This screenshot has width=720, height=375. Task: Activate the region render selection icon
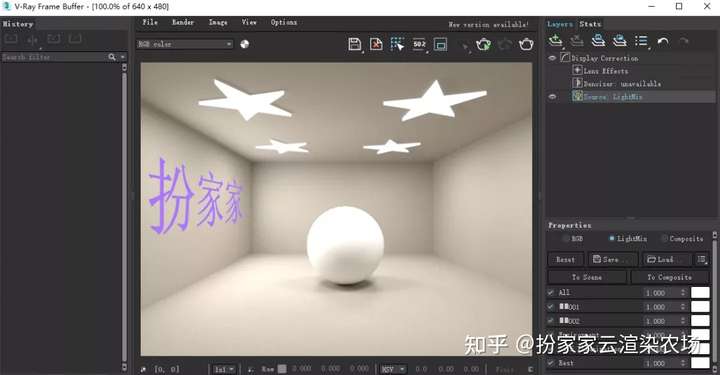coord(397,44)
